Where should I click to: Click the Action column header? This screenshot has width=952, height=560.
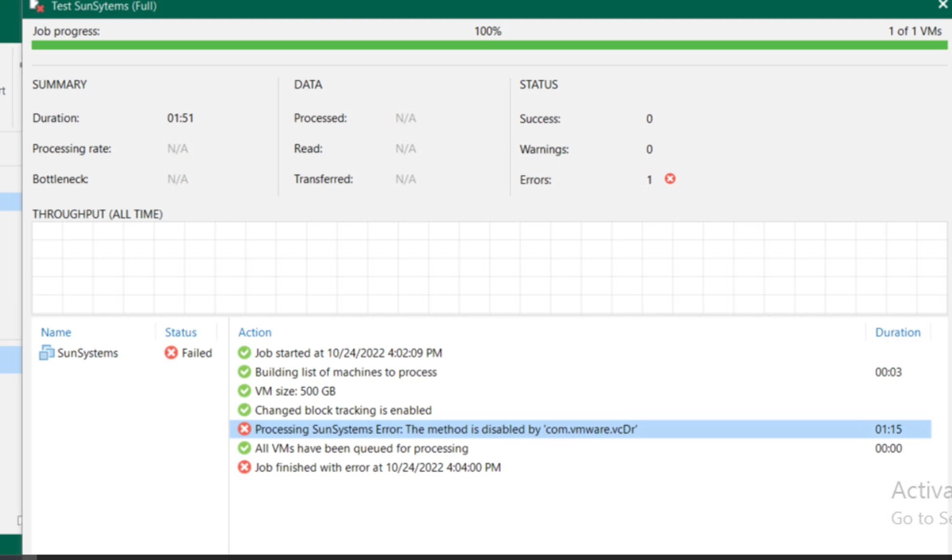tap(254, 332)
